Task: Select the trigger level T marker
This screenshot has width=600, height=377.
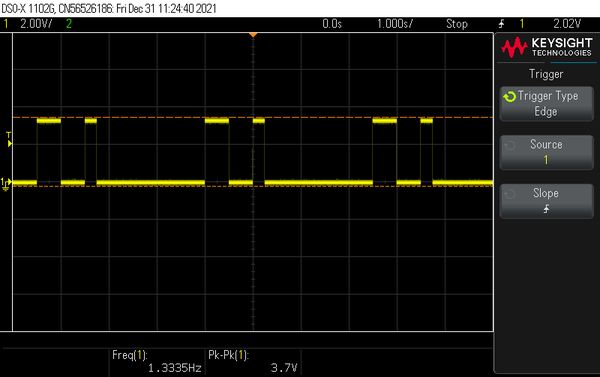Action: 9,139
